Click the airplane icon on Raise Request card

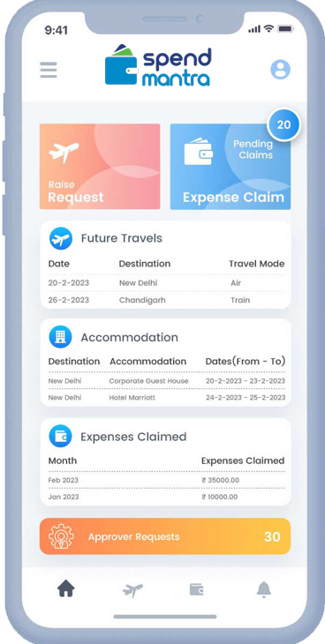coord(64,152)
